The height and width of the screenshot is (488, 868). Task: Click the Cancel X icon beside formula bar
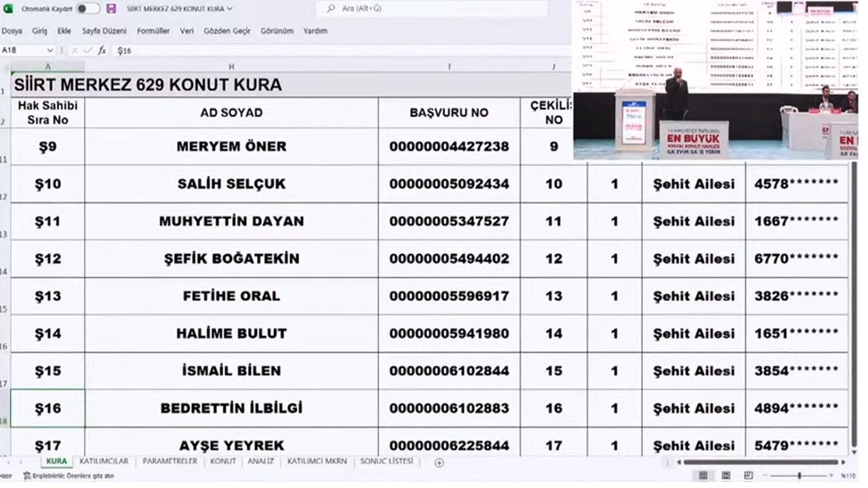[75, 50]
